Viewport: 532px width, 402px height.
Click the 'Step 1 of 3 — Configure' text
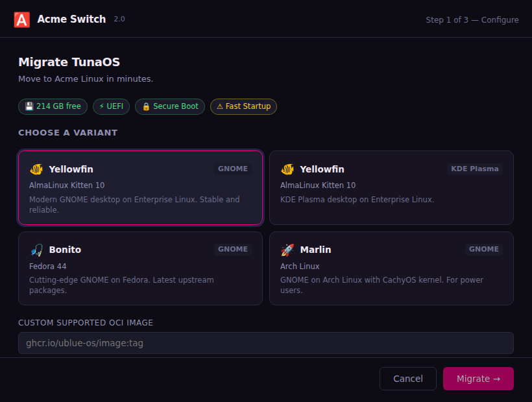point(472,20)
